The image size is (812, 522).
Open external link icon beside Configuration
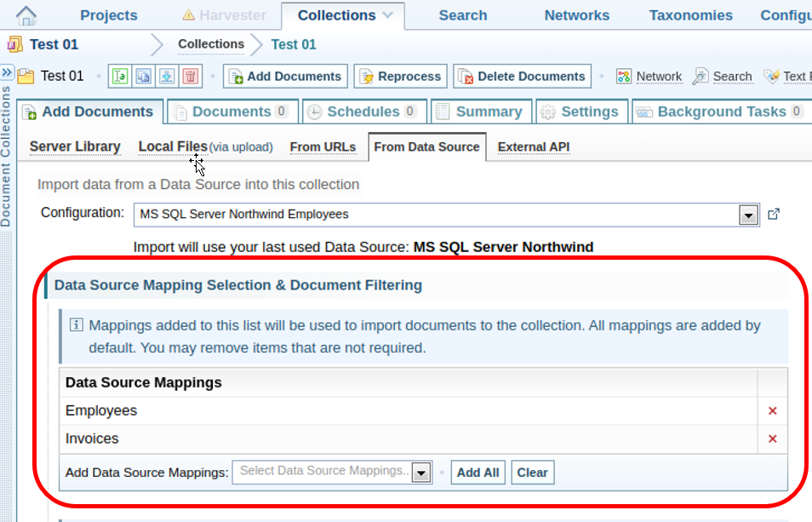(x=774, y=214)
